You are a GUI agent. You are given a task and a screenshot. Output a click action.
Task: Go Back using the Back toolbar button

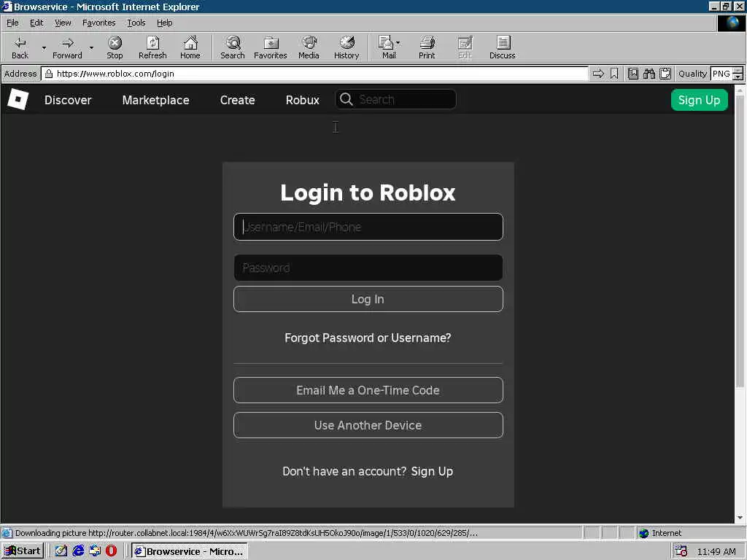pyautogui.click(x=20, y=47)
